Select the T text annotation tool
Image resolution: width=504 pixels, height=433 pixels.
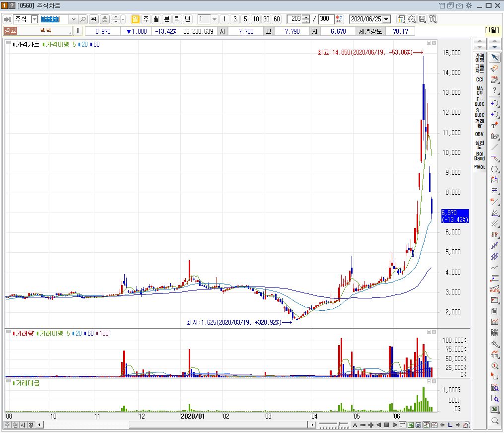point(495,126)
